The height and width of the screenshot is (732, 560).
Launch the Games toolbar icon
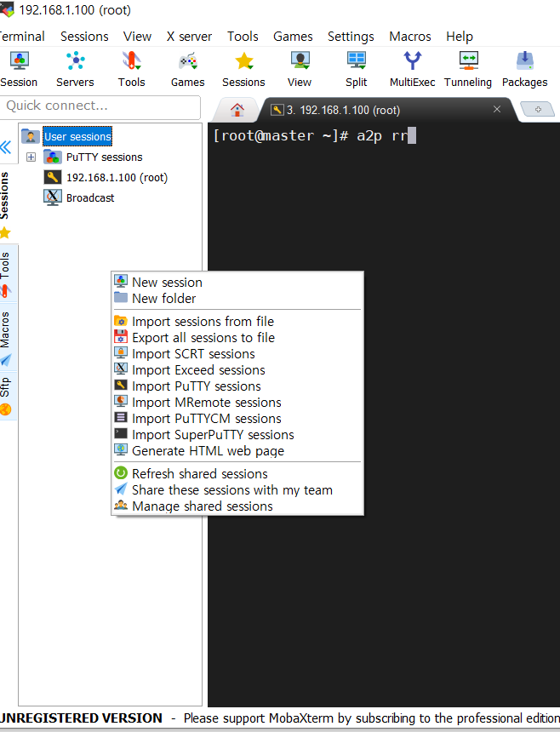click(187, 70)
